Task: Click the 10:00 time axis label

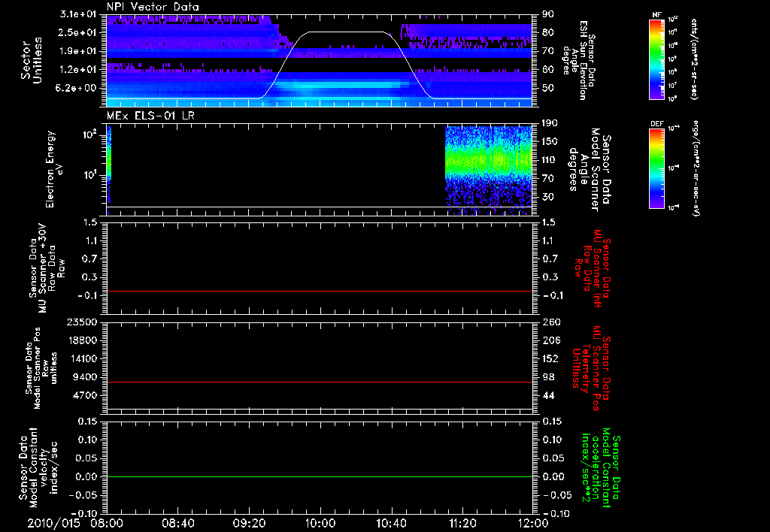Action: (x=320, y=522)
